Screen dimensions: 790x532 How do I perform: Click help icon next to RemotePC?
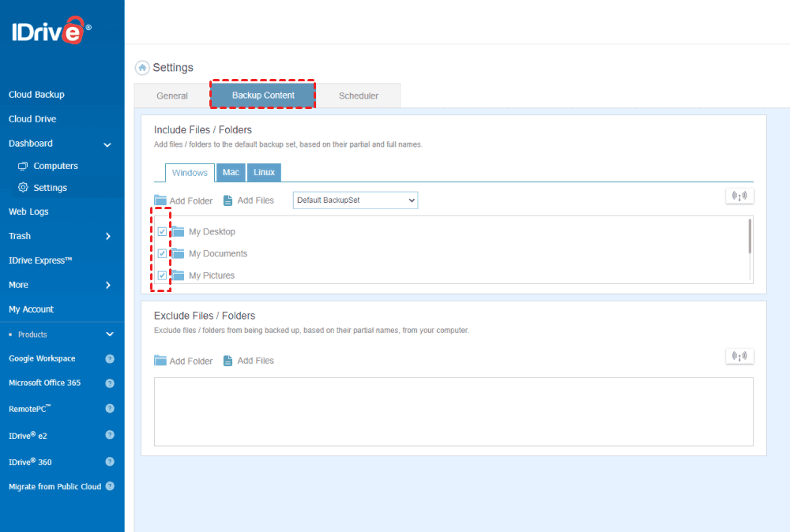(x=110, y=408)
